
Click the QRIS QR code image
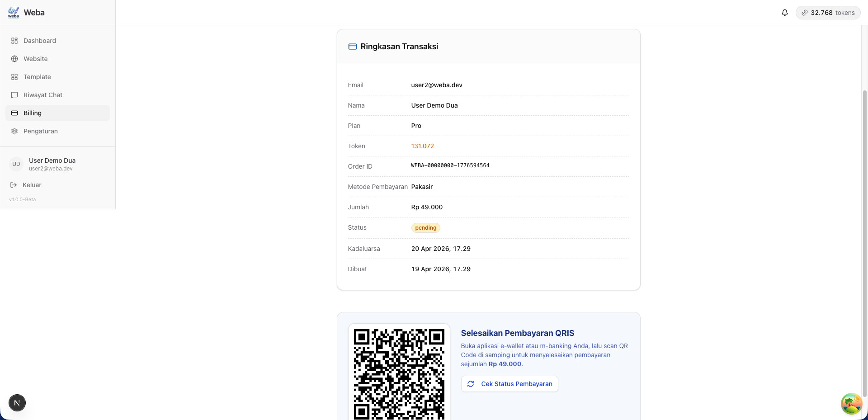[x=399, y=374]
